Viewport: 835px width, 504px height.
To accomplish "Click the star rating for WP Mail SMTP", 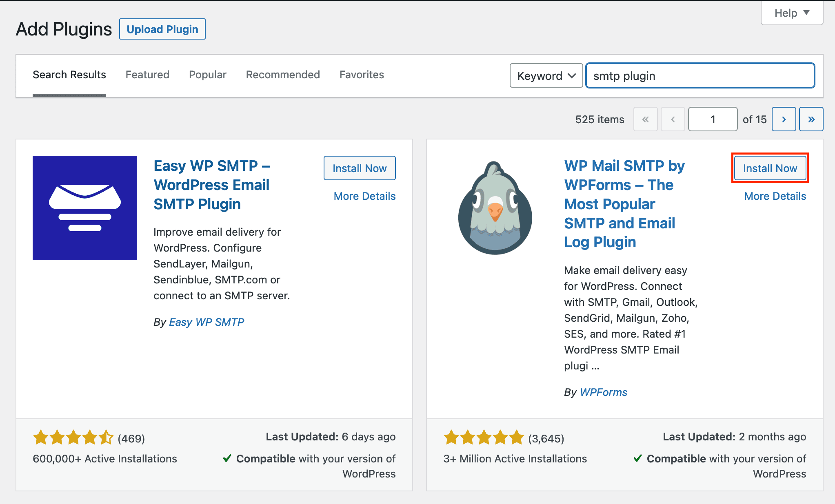I will [483, 438].
